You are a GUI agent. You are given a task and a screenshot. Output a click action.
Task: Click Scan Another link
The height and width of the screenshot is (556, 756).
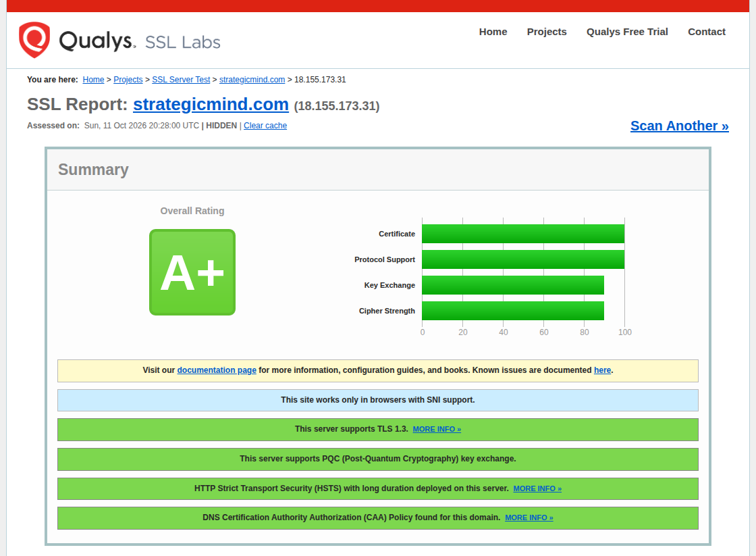tap(679, 126)
